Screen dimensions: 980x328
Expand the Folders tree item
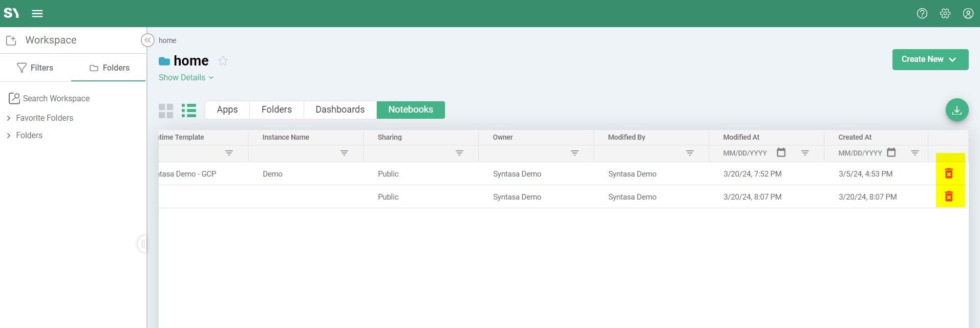pyautogui.click(x=9, y=136)
